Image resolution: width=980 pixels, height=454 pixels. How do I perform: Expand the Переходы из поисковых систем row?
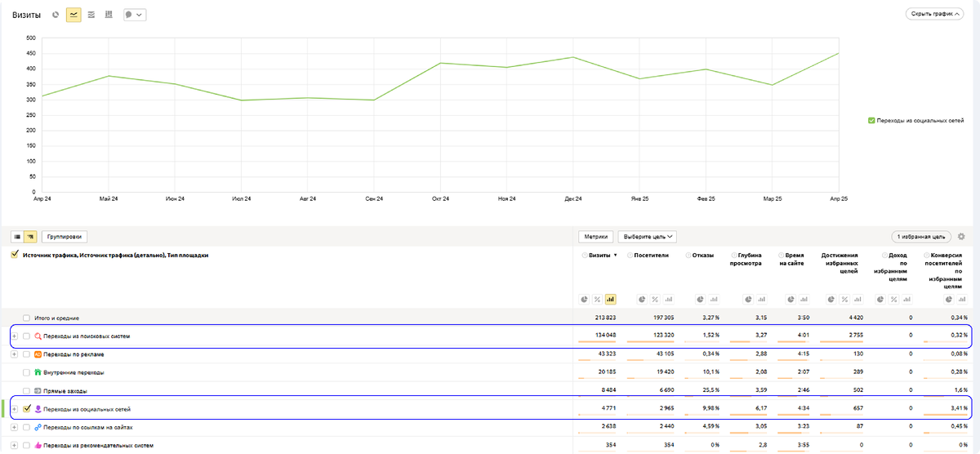point(14,336)
